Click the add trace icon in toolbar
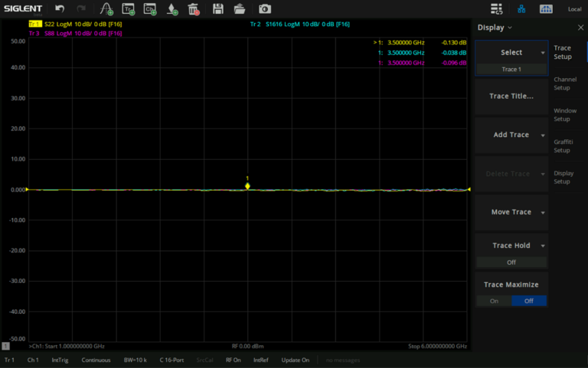The image size is (588, 368). coord(129,9)
